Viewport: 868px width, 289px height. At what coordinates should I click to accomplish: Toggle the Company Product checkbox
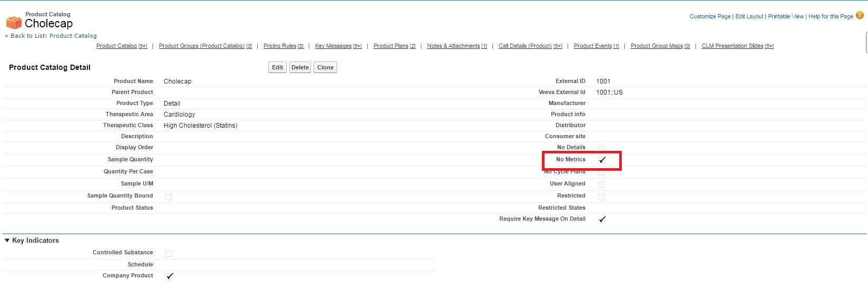169,276
